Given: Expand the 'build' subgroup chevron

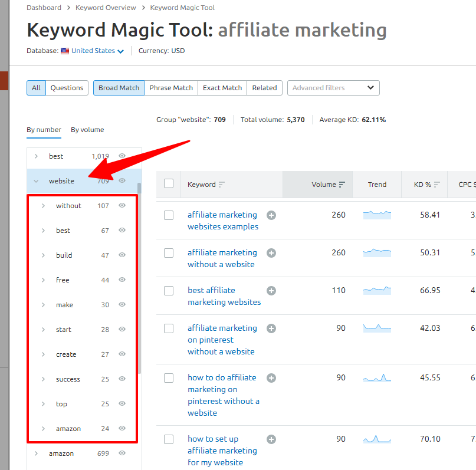Looking at the screenshot, I should pos(43,255).
